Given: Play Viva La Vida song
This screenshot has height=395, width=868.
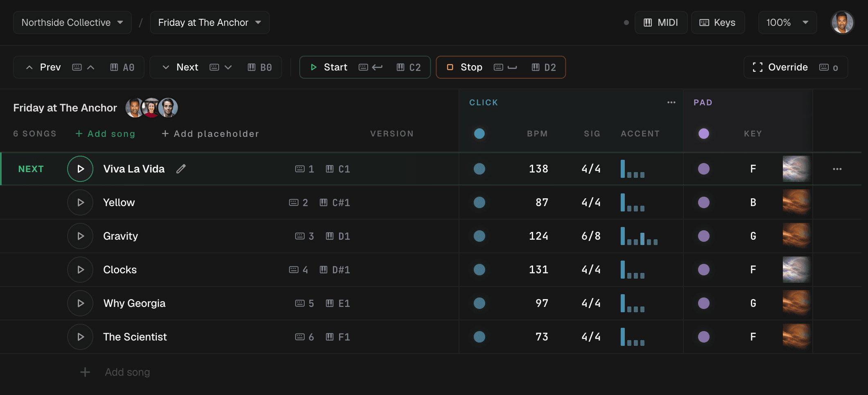Looking at the screenshot, I should tap(80, 169).
